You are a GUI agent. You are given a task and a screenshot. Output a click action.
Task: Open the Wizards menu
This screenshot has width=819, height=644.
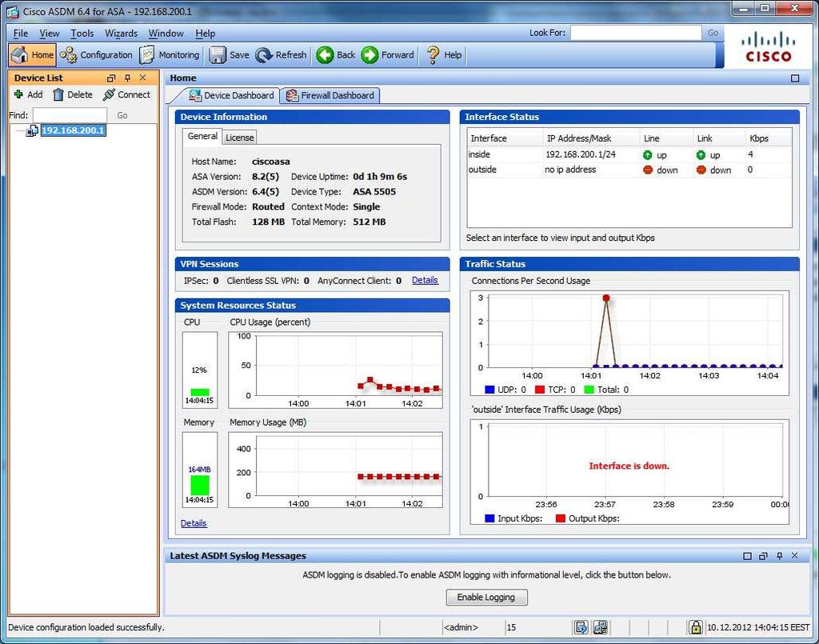tap(122, 34)
